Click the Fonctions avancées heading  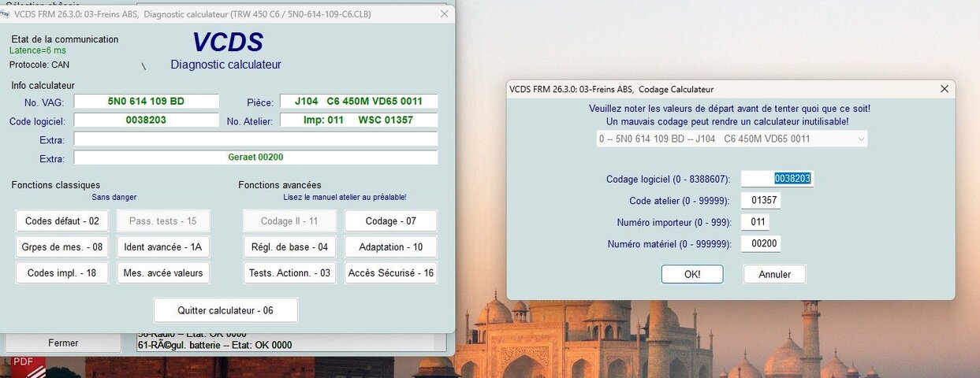pos(280,185)
